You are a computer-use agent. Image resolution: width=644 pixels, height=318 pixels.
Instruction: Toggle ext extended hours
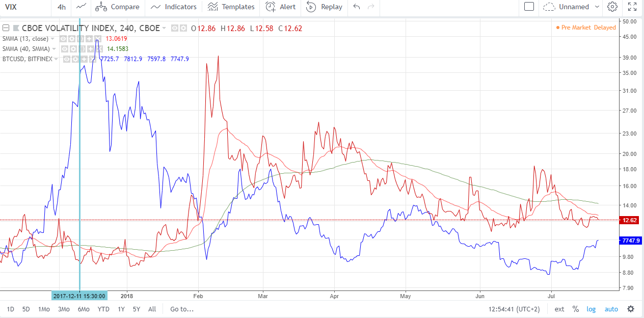pyautogui.click(x=559, y=309)
